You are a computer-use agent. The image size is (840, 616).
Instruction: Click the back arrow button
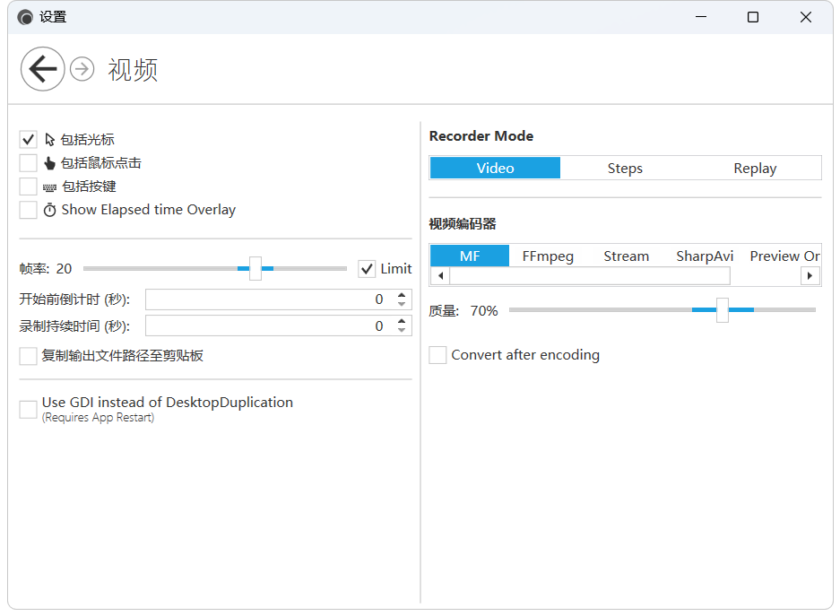43,68
